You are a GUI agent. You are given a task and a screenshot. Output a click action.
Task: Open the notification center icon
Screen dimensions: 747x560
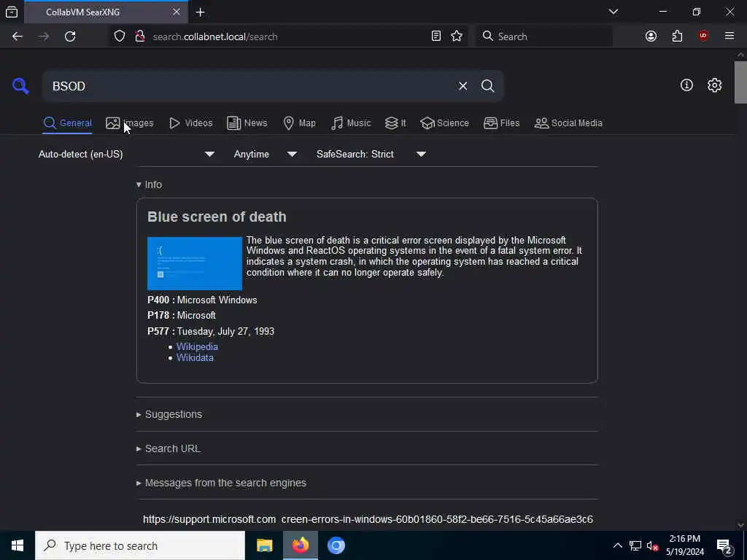[x=724, y=547]
